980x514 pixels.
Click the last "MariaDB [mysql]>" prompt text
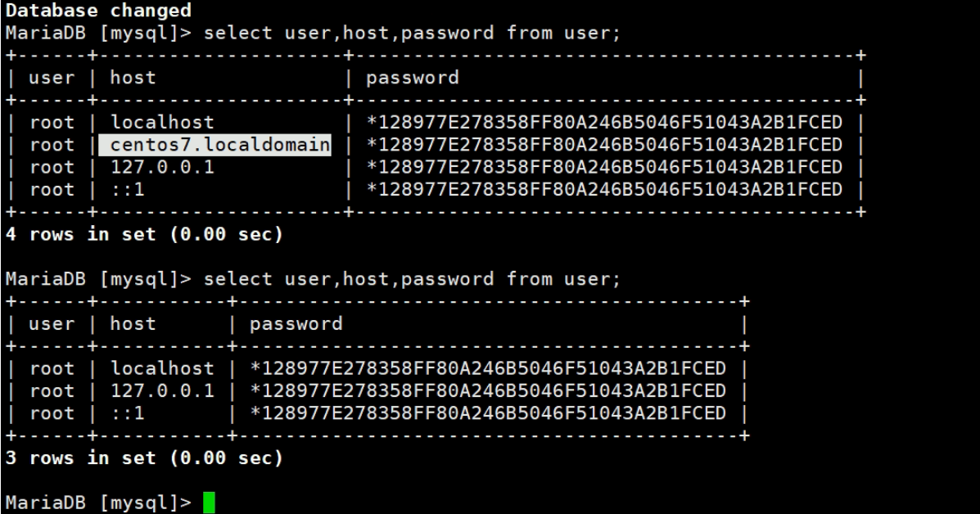(98, 501)
